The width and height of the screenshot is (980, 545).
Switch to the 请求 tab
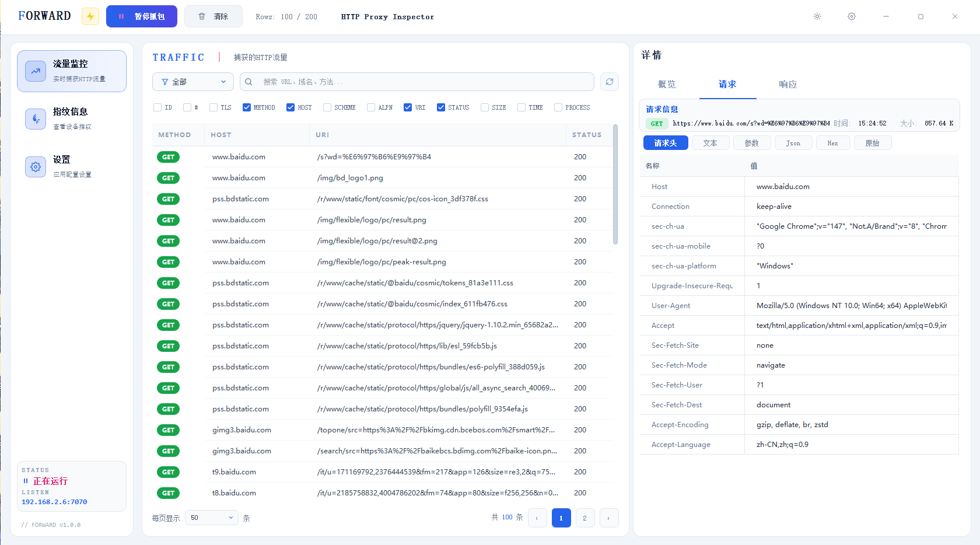[727, 85]
